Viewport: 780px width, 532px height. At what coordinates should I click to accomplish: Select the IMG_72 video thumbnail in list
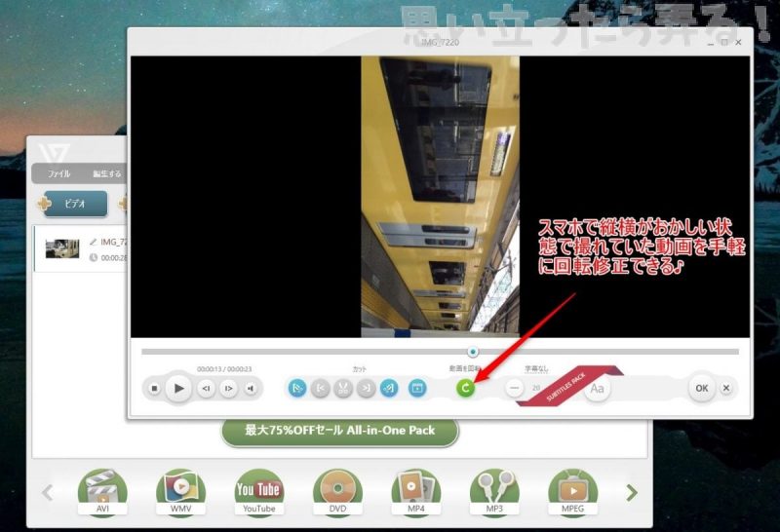pyautogui.click(x=62, y=248)
